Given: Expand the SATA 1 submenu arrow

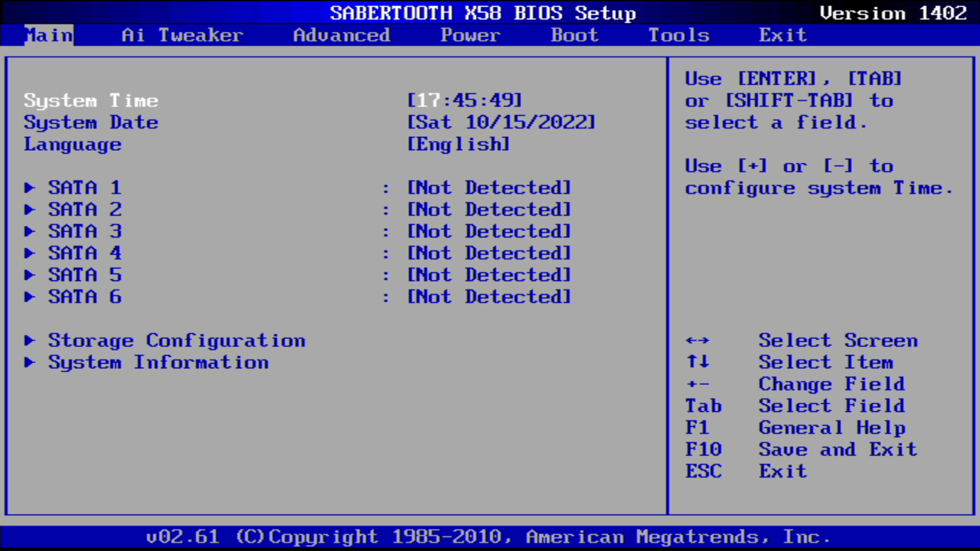Looking at the screenshot, I should click(x=30, y=187).
